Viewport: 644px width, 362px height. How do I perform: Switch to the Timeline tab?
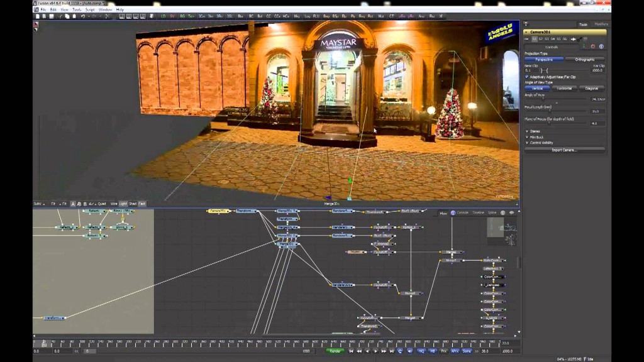tap(478, 212)
